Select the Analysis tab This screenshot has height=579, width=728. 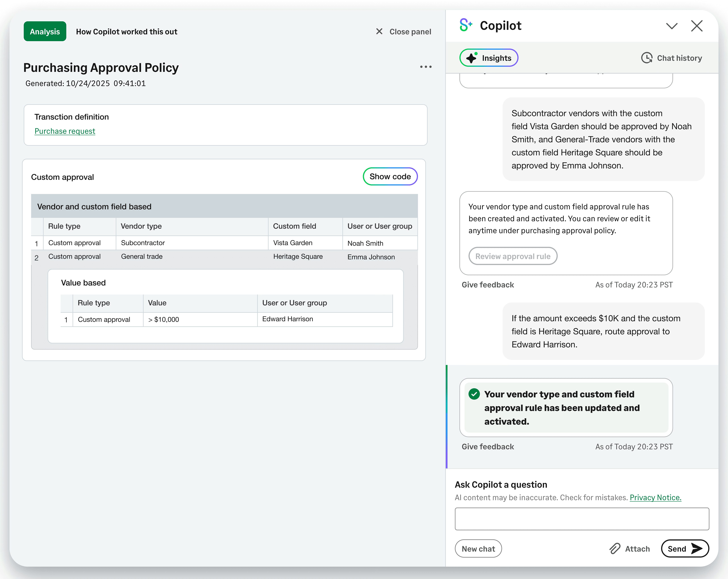pos(45,31)
